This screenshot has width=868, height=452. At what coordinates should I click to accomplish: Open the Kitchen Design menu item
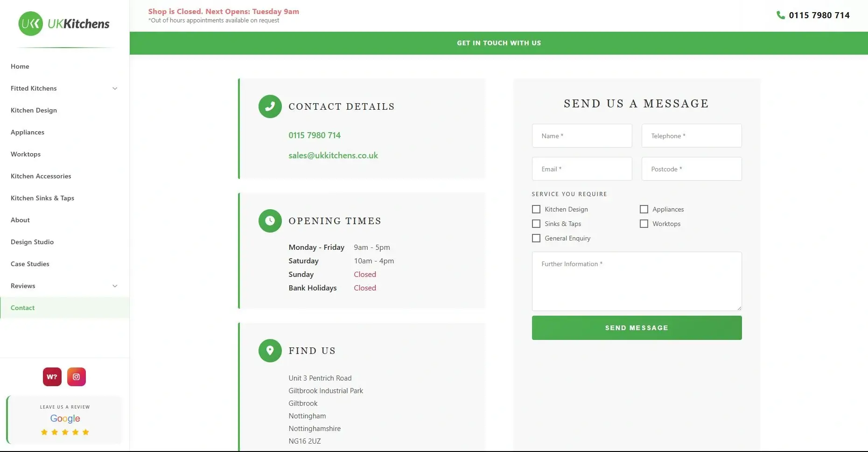(64, 110)
